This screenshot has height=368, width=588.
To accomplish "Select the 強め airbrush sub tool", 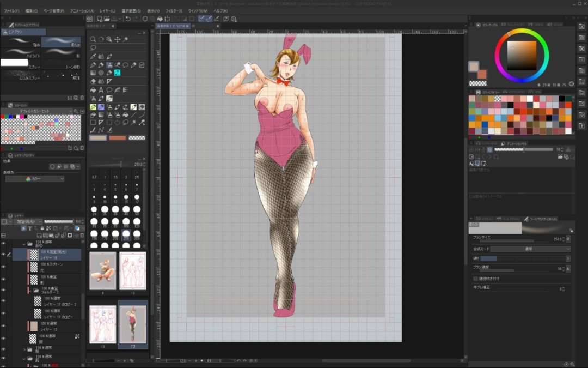I will (x=21, y=41).
